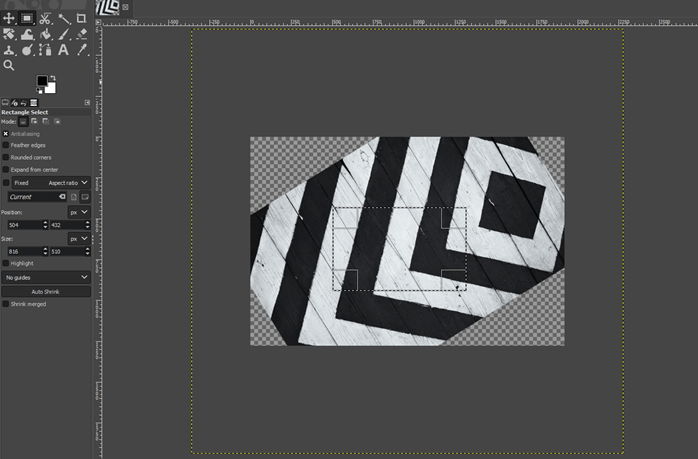Select the Crop tool
This screenshot has height=459, width=698.
point(81,18)
